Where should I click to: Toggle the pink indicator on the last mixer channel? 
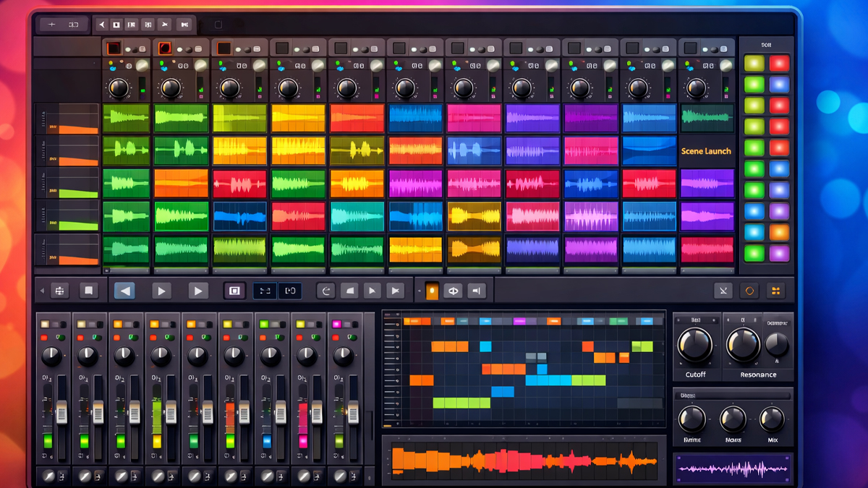click(336, 325)
